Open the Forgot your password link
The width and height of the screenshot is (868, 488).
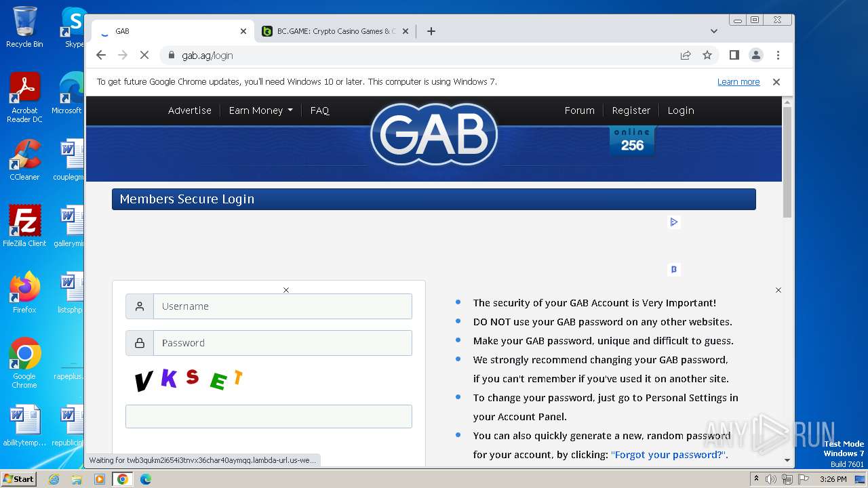click(x=669, y=455)
